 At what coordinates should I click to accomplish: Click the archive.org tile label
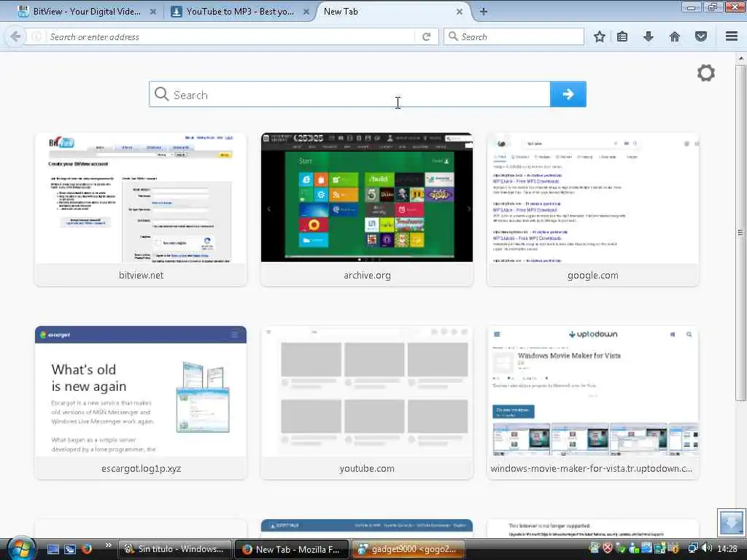[367, 275]
